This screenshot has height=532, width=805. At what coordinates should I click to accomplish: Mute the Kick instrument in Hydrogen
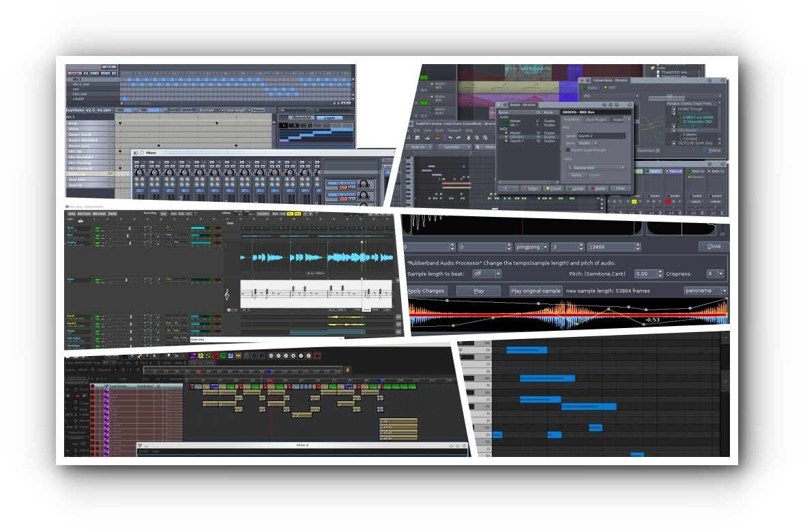click(108, 123)
